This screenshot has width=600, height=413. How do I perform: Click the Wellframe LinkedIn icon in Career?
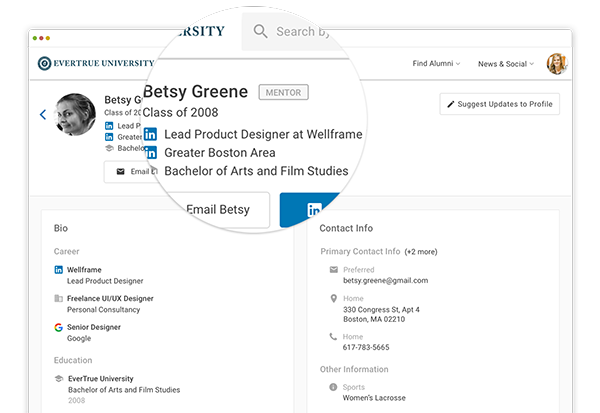pyautogui.click(x=58, y=270)
